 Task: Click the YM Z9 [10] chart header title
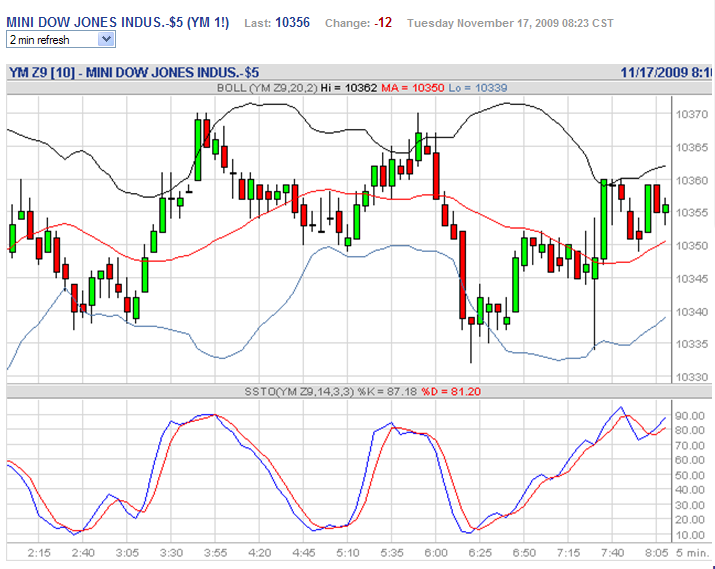point(134,72)
